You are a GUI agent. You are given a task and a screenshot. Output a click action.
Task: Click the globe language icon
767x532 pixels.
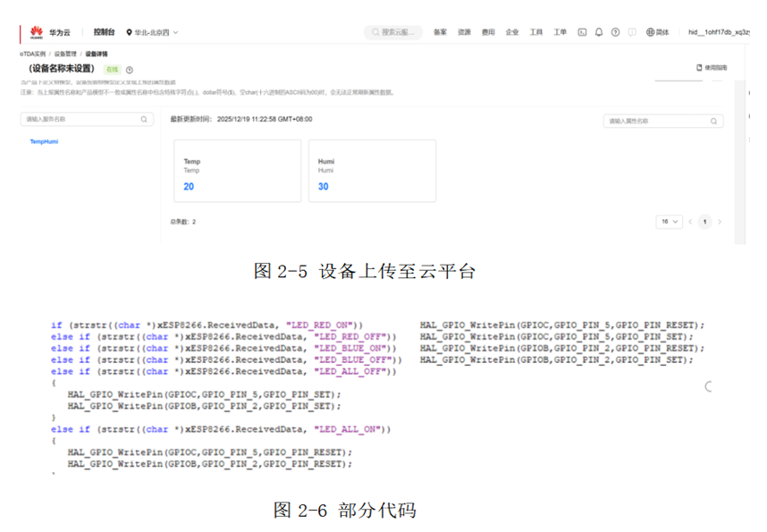coord(650,32)
